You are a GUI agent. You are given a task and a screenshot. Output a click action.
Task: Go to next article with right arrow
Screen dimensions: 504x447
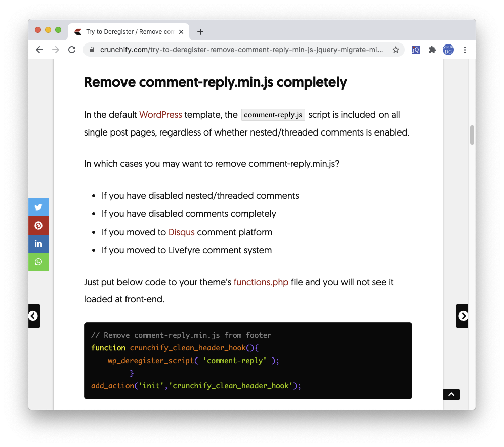[463, 316]
